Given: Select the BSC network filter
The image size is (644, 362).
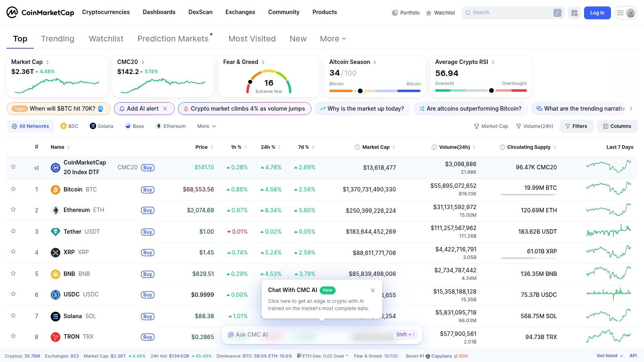Looking at the screenshot, I should coord(69,126).
